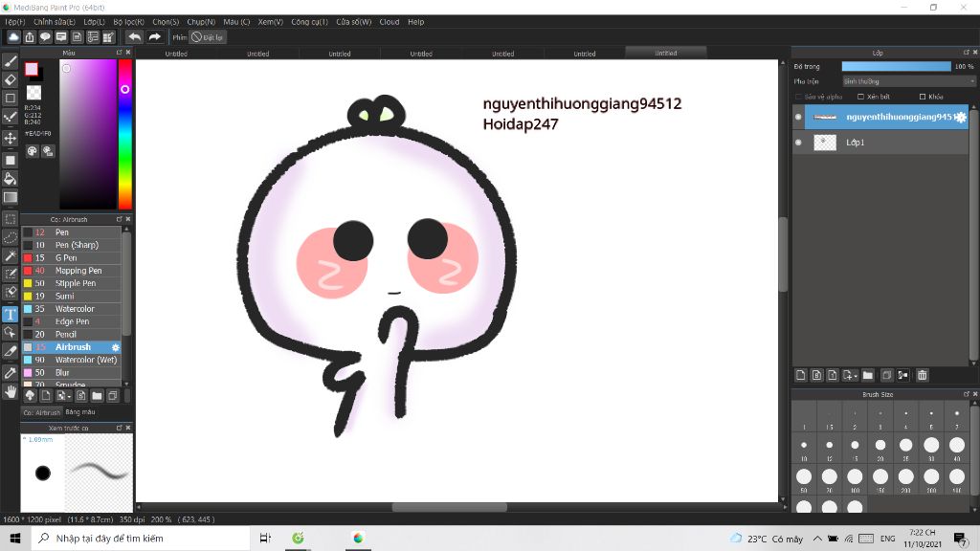Click the rainbow hue slider bar
Screen dimensions: 980x551
click(x=125, y=134)
